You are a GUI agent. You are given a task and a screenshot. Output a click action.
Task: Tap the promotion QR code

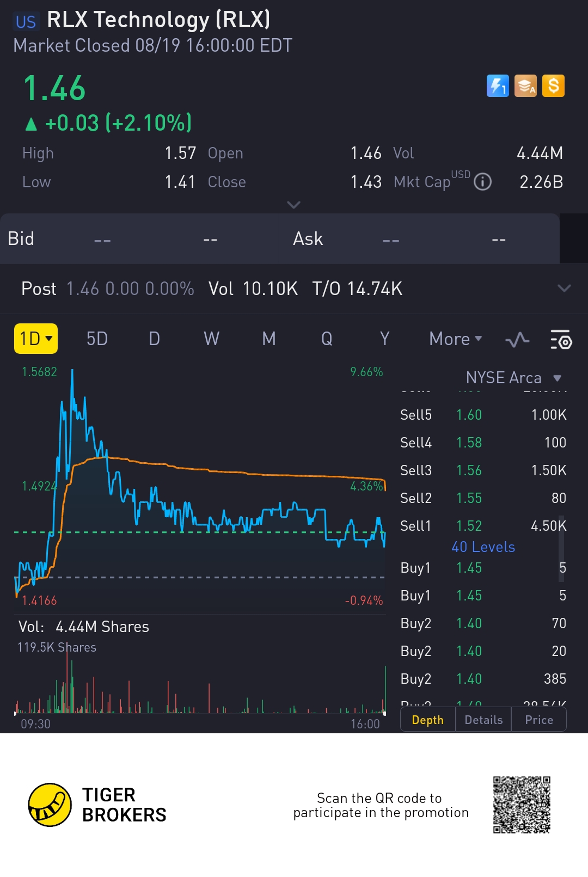tap(522, 805)
